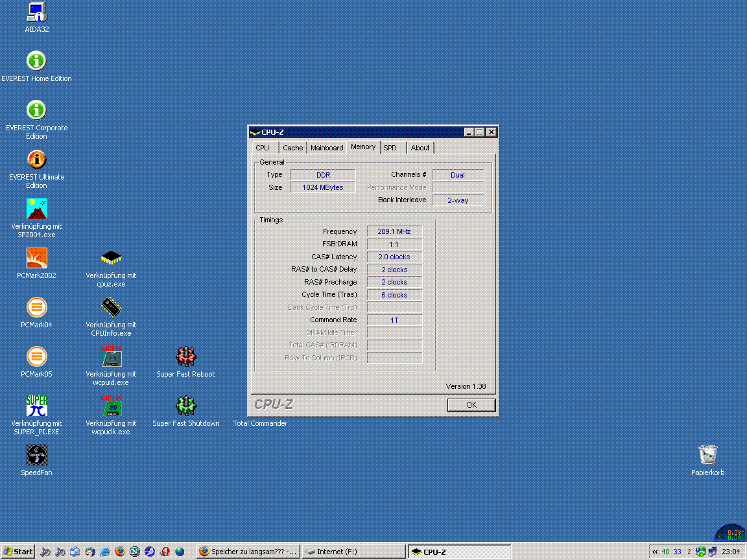The image size is (747, 560).
Task: Launch Opera from quick launch bar
Action: [165, 552]
